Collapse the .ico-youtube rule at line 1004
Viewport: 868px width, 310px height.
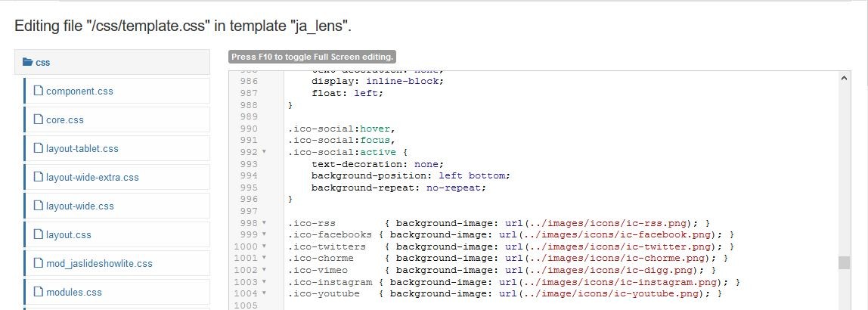coord(264,293)
